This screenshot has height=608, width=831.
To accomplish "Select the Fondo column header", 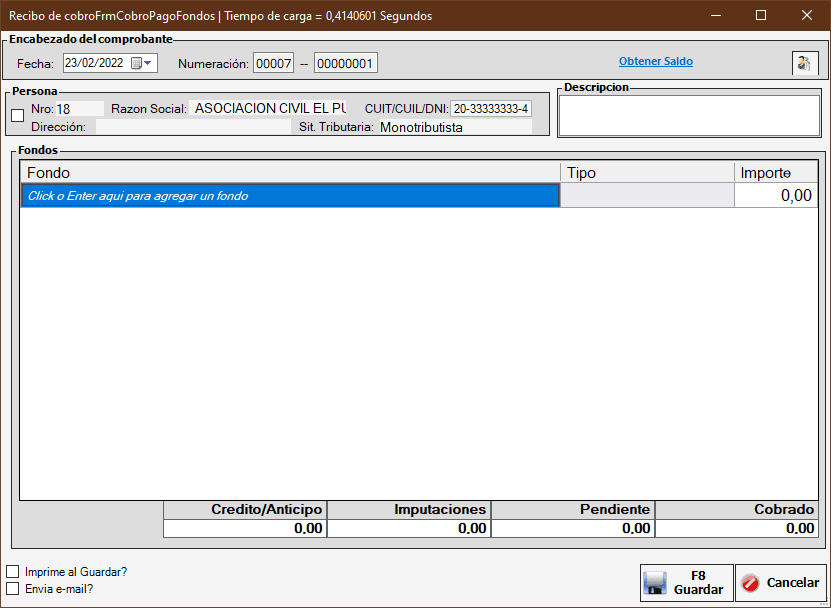I will coord(290,173).
